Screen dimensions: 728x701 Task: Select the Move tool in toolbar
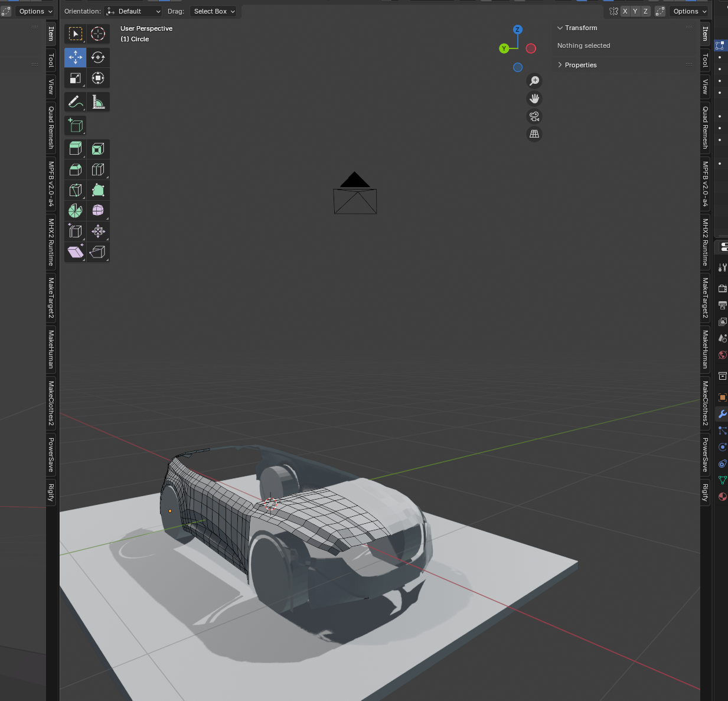click(x=75, y=57)
